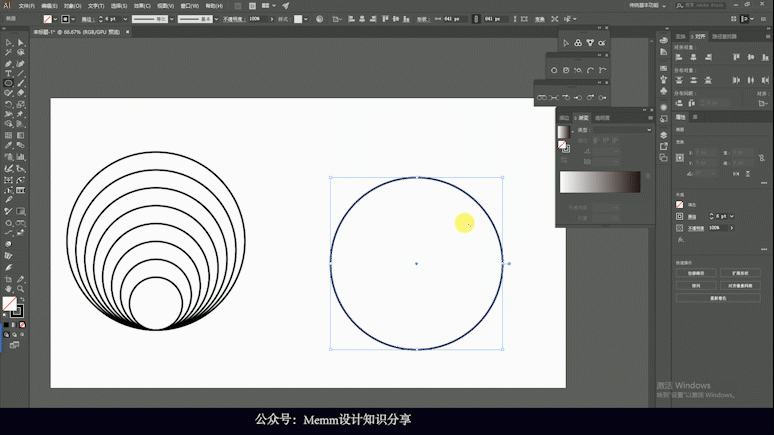Image resolution: width=774 pixels, height=435 pixels.
Task: Open the 文件(F) menu
Action: click(x=27, y=6)
